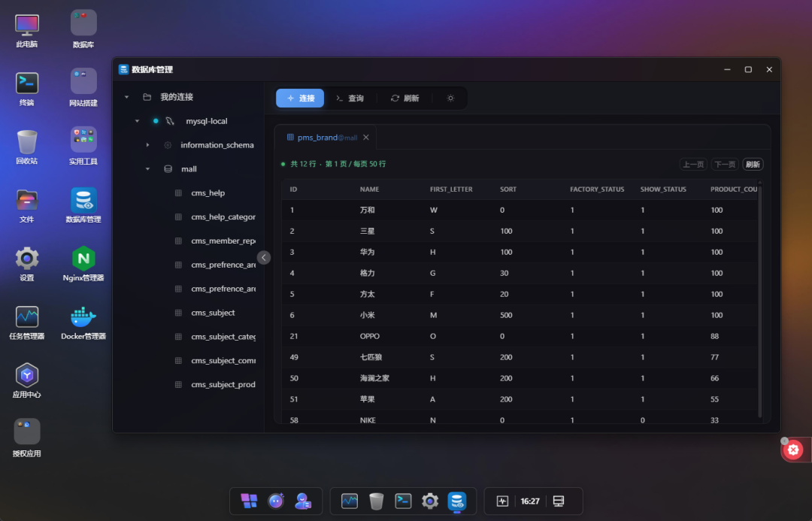Open the round robot assistant dock icon
The image size is (812, 521).
(276, 501)
